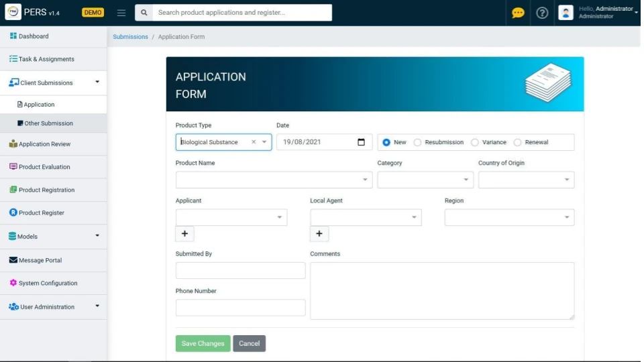Open Product Registration menu item
This screenshot has width=644, height=362.
[x=54, y=190]
